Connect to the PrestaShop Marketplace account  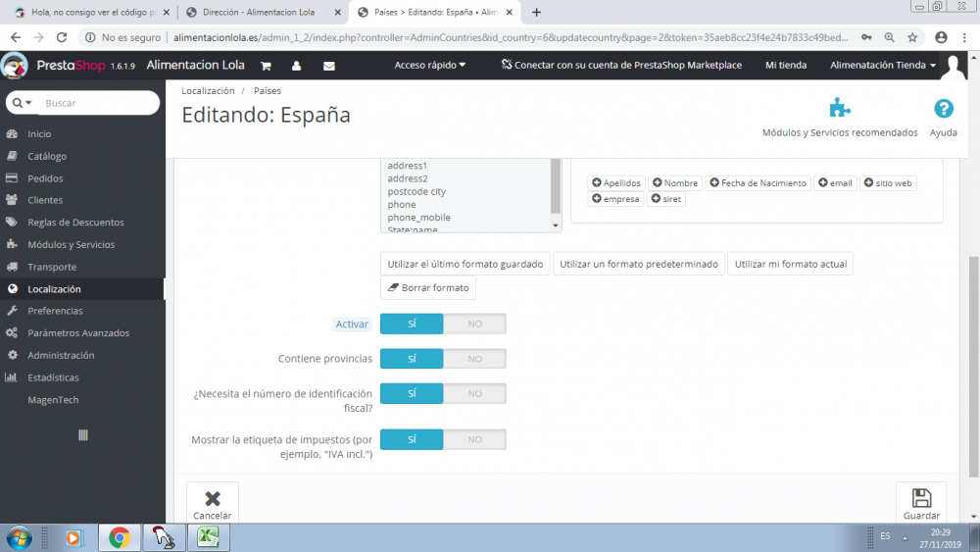click(621, 65)
